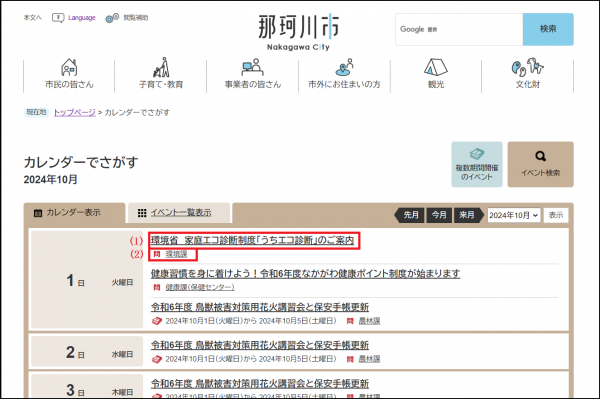Viewport: 600px width, 399px height.
Task: Click the イベント検索 magnifier button
Action: click(x=540, y=164)
